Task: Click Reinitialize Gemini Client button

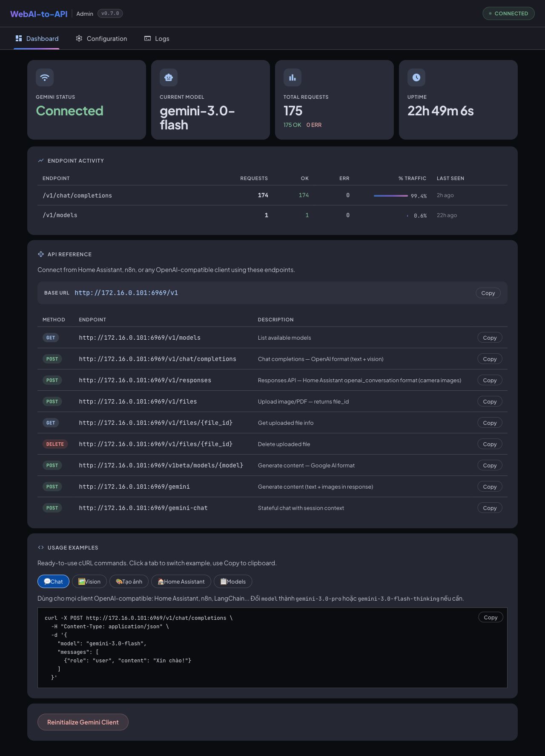Action: 83,722
